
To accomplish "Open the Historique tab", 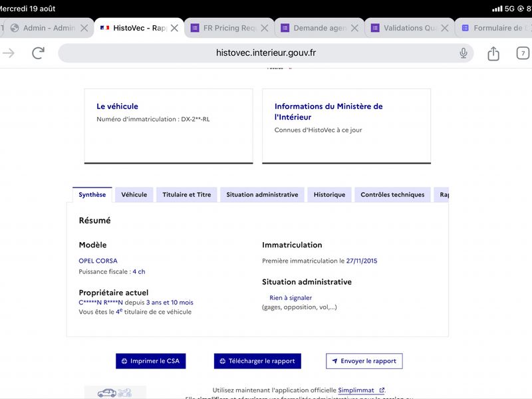I will click(x=329, y=195).
